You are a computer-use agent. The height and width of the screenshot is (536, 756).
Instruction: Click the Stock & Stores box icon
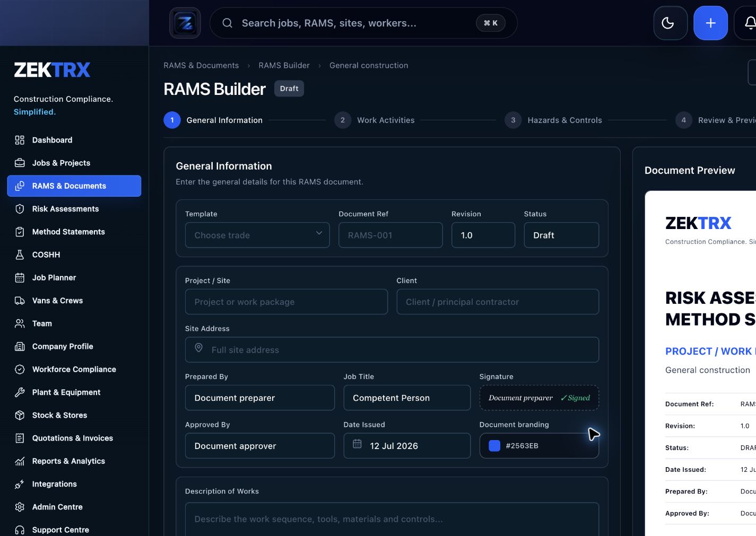[20, 415]
